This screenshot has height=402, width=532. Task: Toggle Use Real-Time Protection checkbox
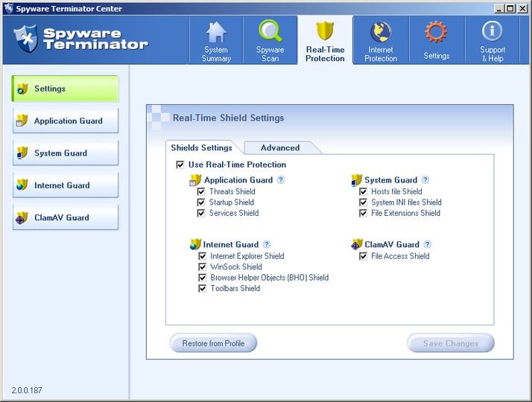click(180, 165)
